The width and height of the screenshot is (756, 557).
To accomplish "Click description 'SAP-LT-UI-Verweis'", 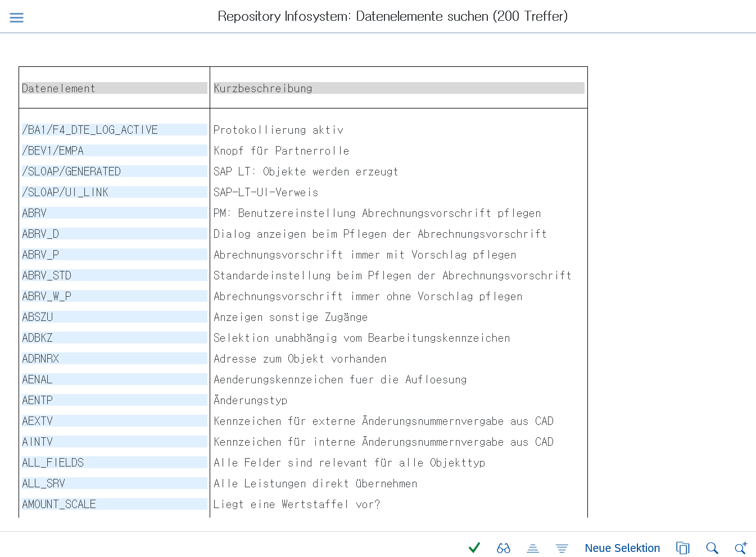I will pos(266,192).
